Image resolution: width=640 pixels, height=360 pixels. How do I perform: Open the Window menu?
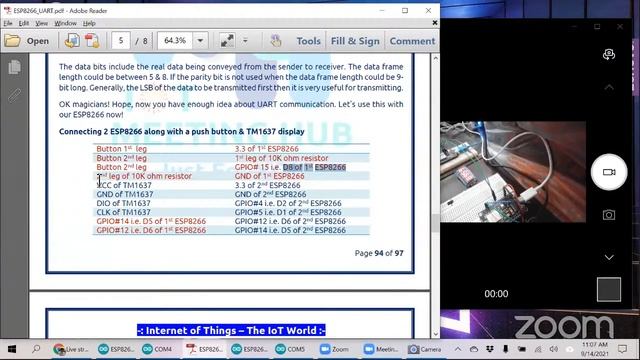tap(65, 23)
